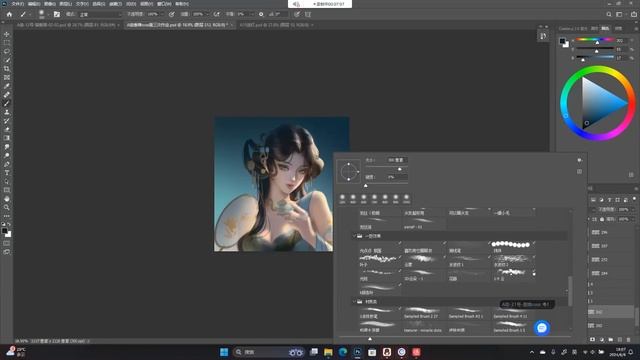Toggle Quick Mask mode in the left toolbar

7,243
